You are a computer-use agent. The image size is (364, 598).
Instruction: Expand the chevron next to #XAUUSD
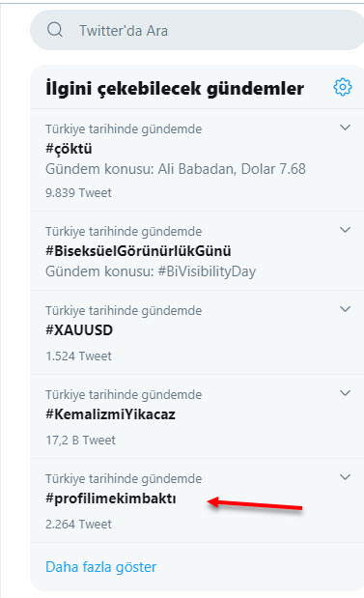(x=345, y=309)
